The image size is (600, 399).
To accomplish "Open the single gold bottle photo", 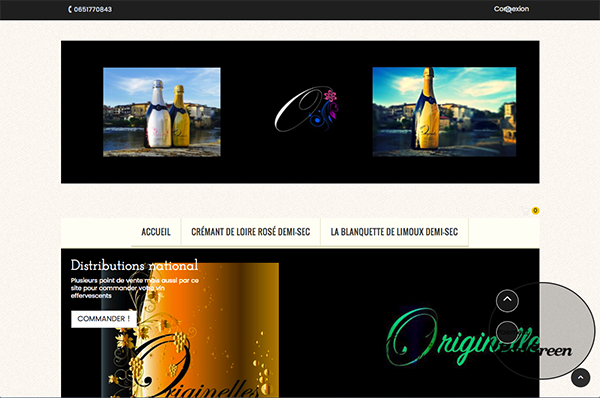I will (x=444, y=112).
